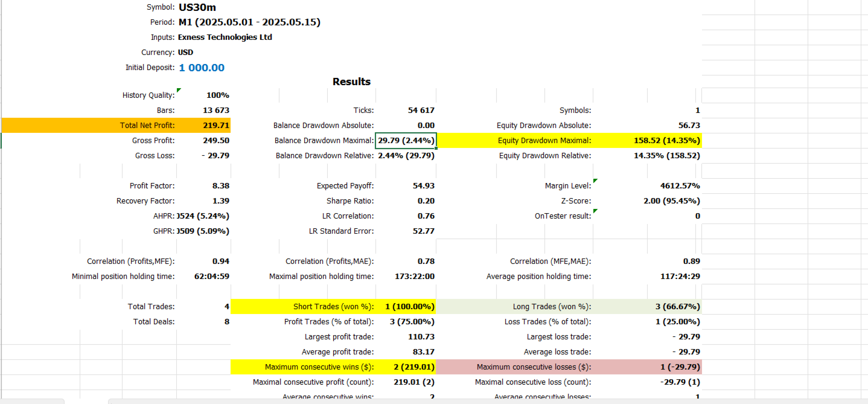Screen dimensions: 868x404
Task: Click the Total Deals value 8
Action: tap(227, 322)
